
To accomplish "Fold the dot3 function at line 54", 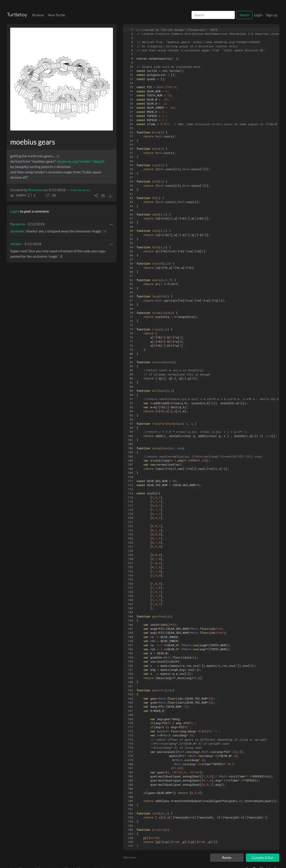I will pyautogui.click(x=135, y=247).
